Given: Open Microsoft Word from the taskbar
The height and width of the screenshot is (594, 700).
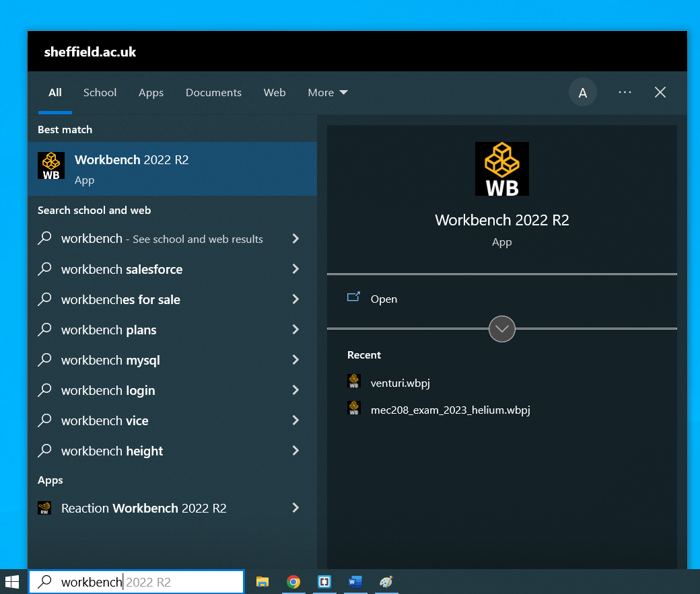Looking at the screenshot, I should coord(355,582).
